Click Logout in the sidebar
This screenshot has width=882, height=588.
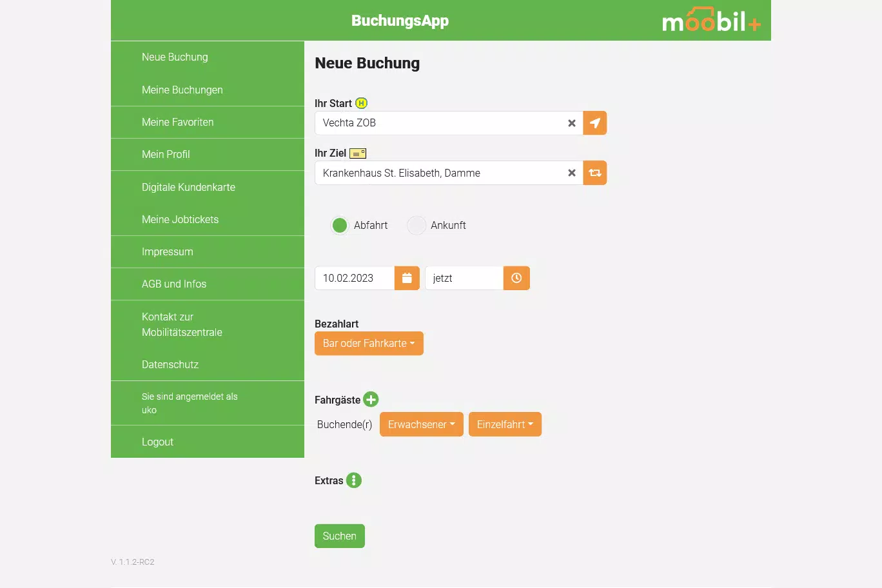pyautogui.click(x=157, y=442)
